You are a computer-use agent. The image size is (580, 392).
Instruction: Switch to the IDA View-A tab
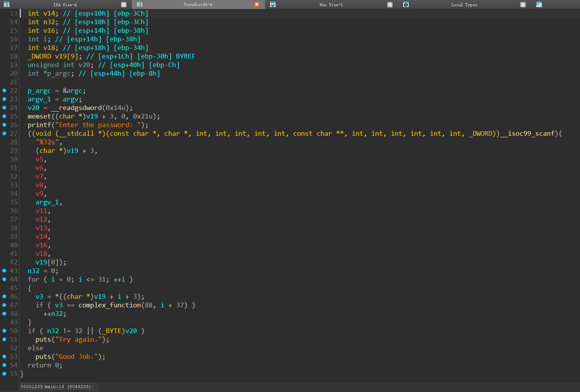pos(65,5)
